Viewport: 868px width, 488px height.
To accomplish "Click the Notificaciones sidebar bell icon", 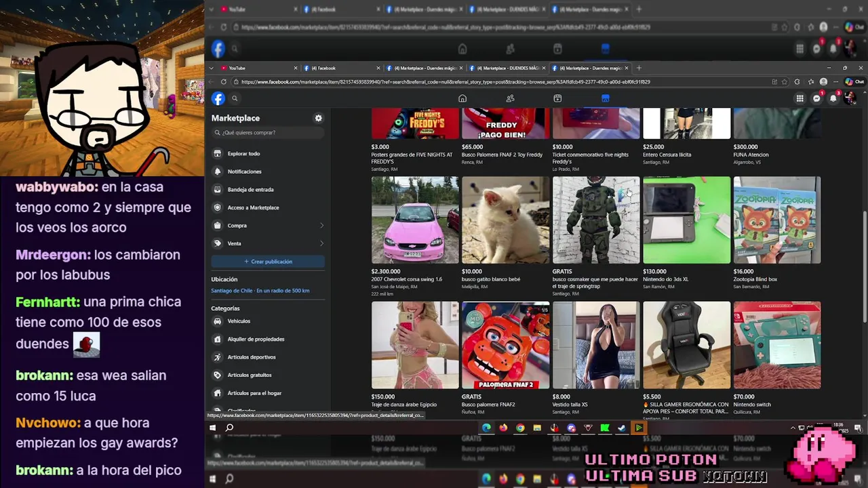I will point(217,171).
